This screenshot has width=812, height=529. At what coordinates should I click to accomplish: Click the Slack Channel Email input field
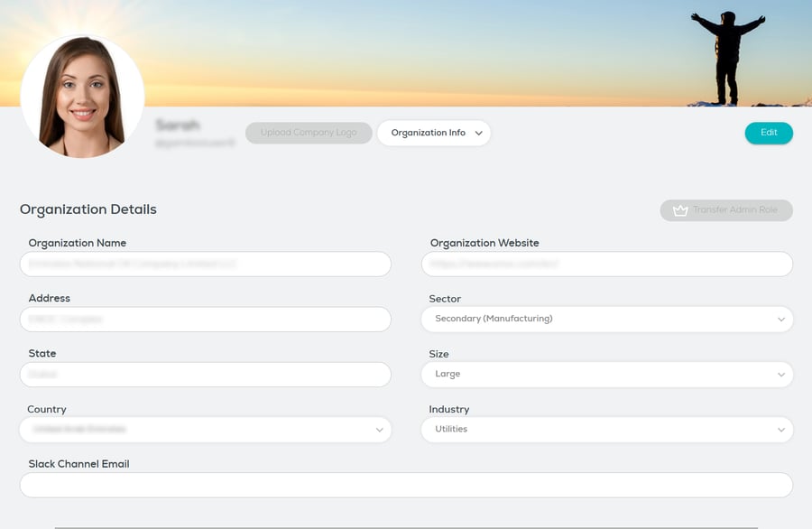click(x=406, y=485)
